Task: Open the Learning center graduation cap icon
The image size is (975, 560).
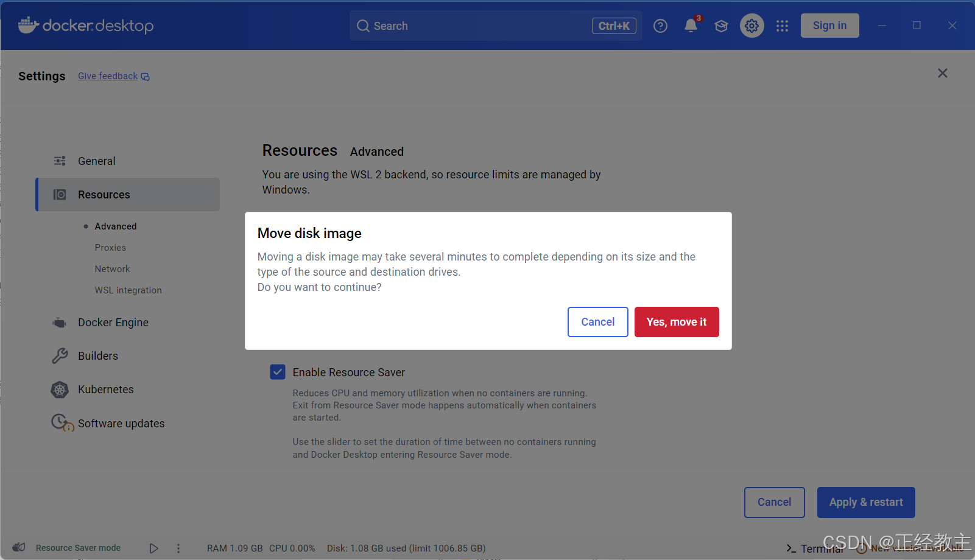Action: [721, 26]
